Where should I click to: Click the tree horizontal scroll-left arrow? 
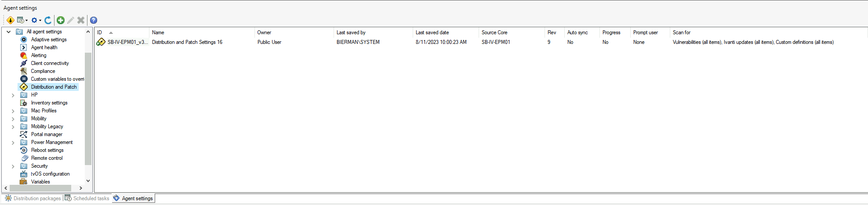[6, 188]
